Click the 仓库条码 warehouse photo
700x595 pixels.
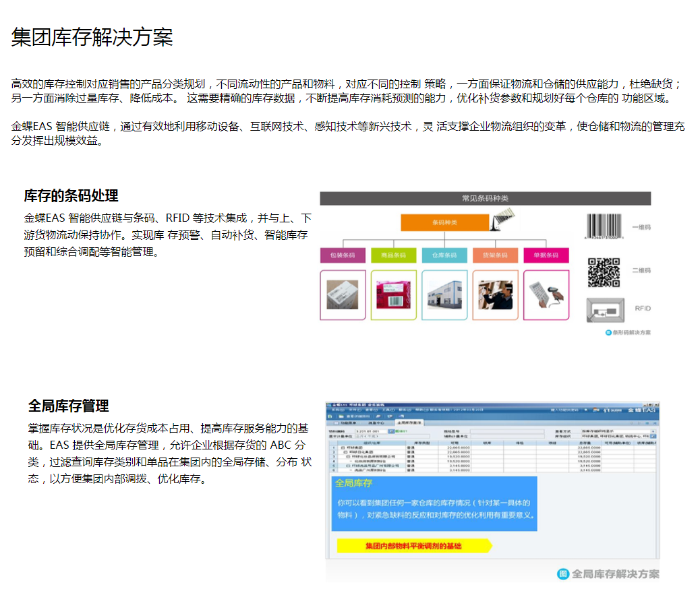coord(444,295)
